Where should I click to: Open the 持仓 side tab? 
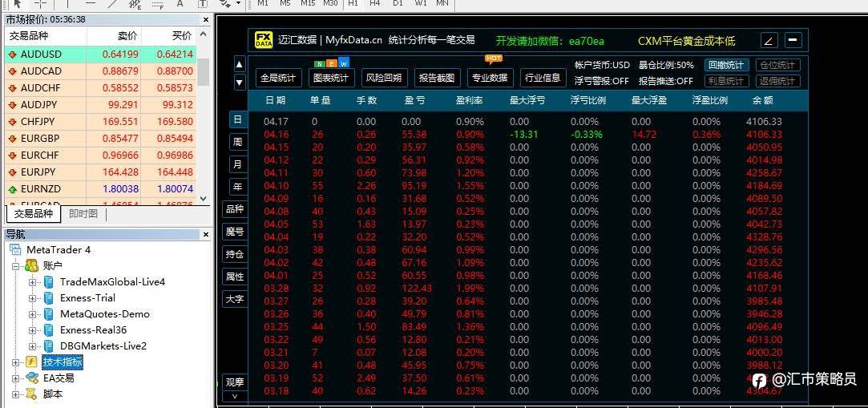coord(235,254)
